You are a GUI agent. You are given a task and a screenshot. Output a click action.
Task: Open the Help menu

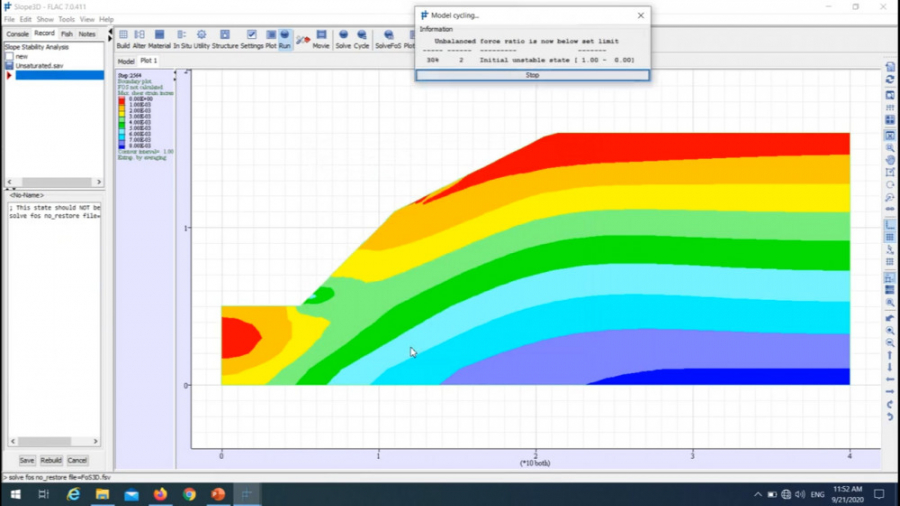pyautogui.click(x=106, y=20)
